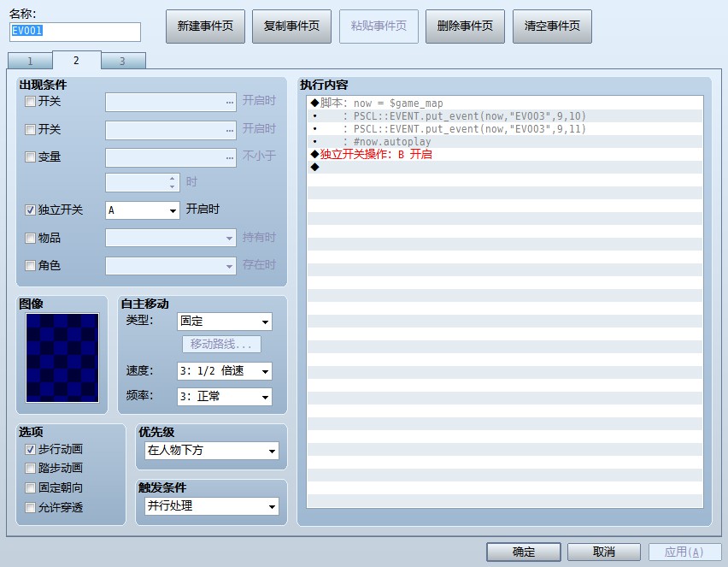Select the #now.autoplay script line
This screenshot has width=728, height=567.
(505, 142)
